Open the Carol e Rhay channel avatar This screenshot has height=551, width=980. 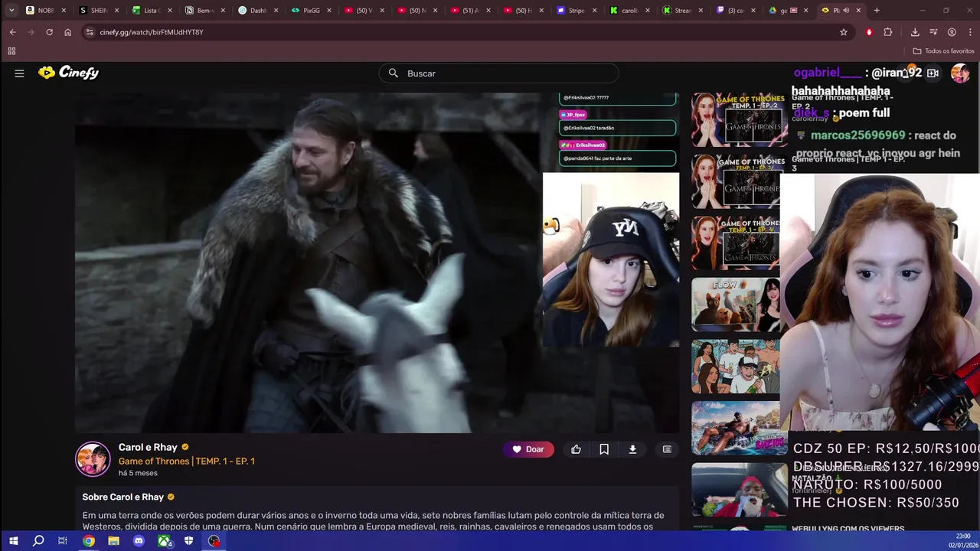point(93,459)
